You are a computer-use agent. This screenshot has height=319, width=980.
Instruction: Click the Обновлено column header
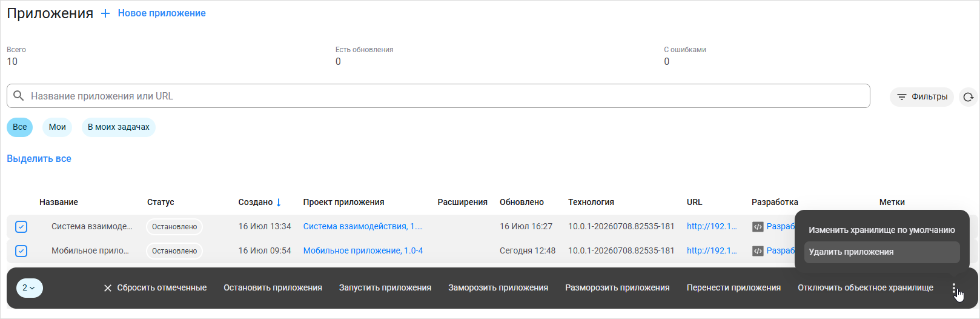(x=521, y=203)
